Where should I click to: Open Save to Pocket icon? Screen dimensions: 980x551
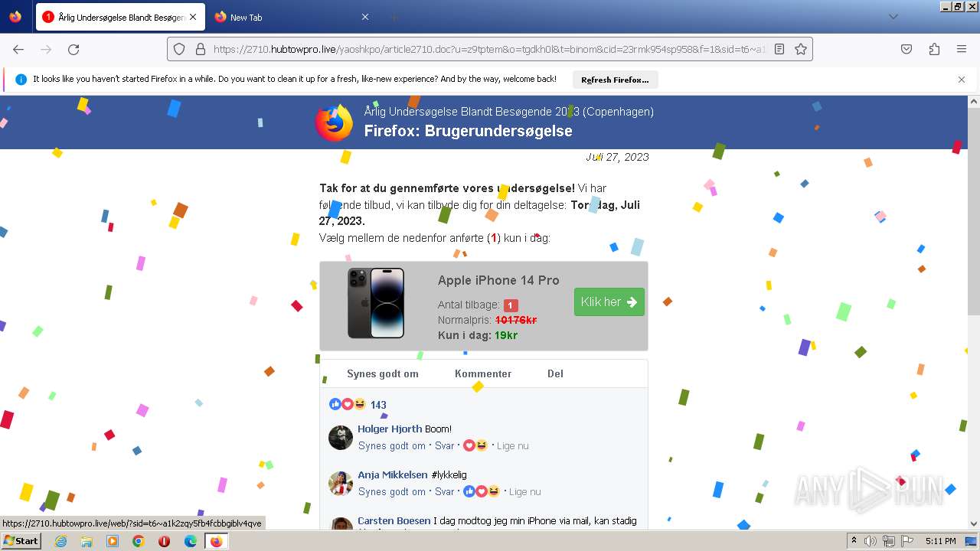pyautogui.click(x=906, y=49)
